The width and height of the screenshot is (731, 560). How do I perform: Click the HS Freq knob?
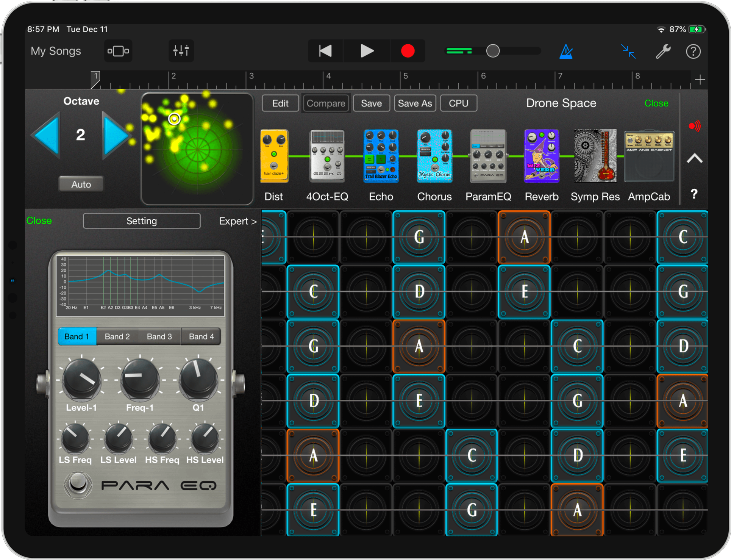click(162, 439)
